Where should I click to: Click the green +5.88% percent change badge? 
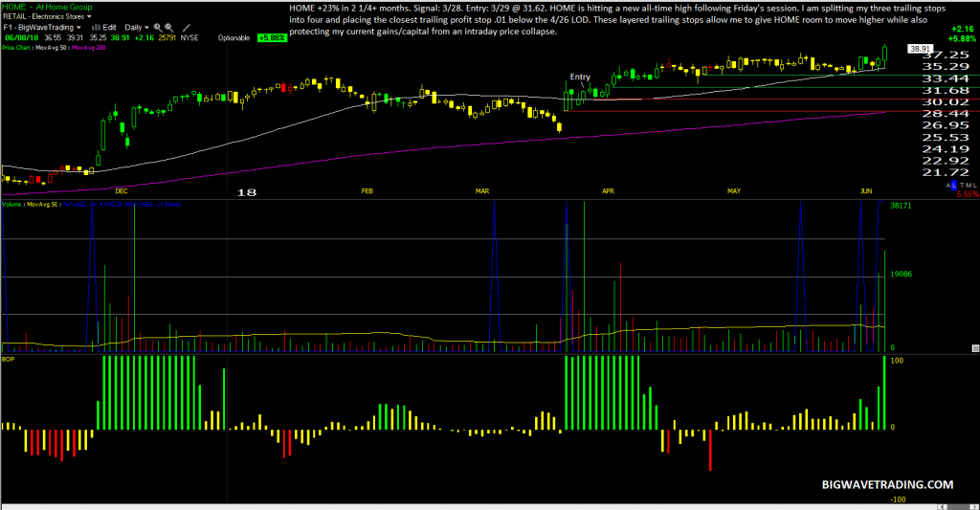tap(272, 38)
